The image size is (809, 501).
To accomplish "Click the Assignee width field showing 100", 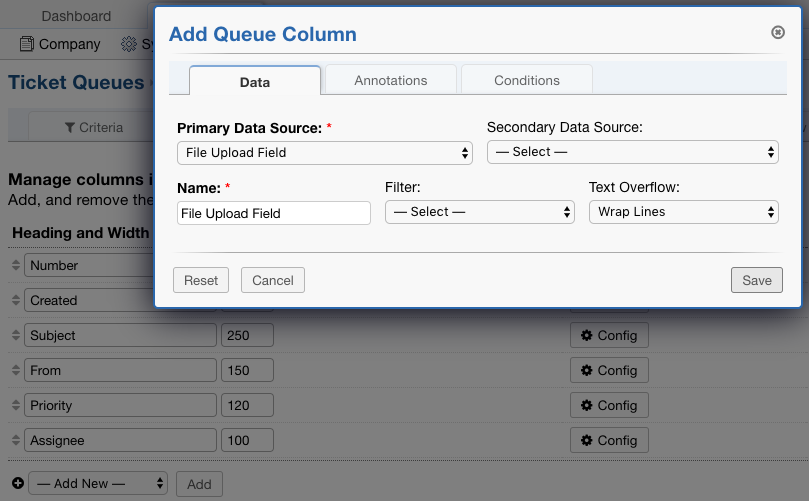I will point(247,441).
